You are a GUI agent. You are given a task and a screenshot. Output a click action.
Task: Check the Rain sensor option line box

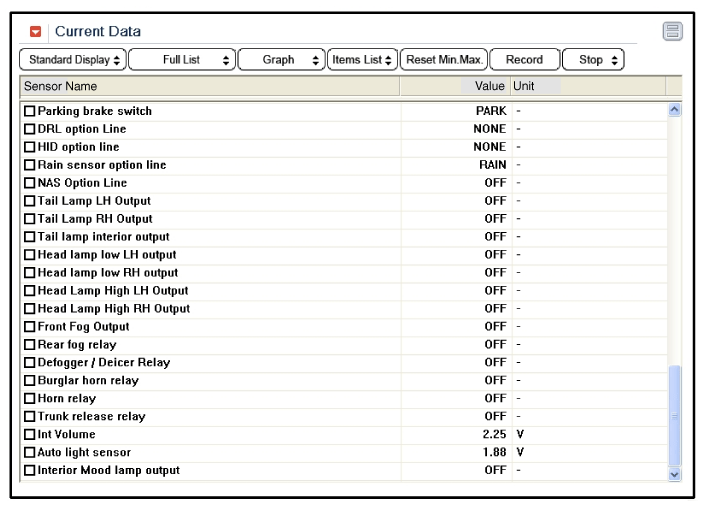29,165
